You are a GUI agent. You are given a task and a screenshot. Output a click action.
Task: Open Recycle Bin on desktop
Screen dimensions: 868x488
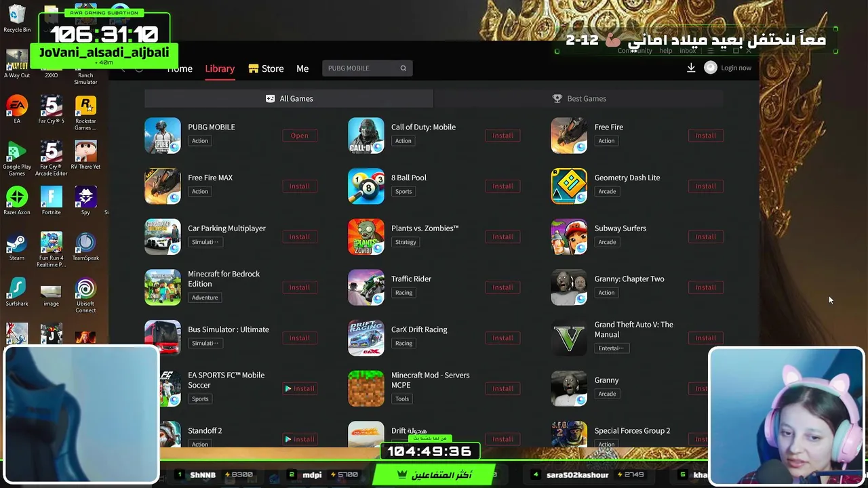tap(17, 19)
